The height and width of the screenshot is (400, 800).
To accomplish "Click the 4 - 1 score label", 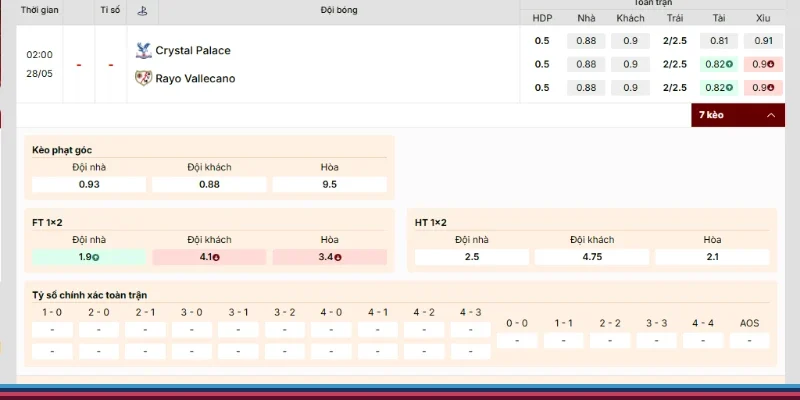I will (x=378, y=312).
